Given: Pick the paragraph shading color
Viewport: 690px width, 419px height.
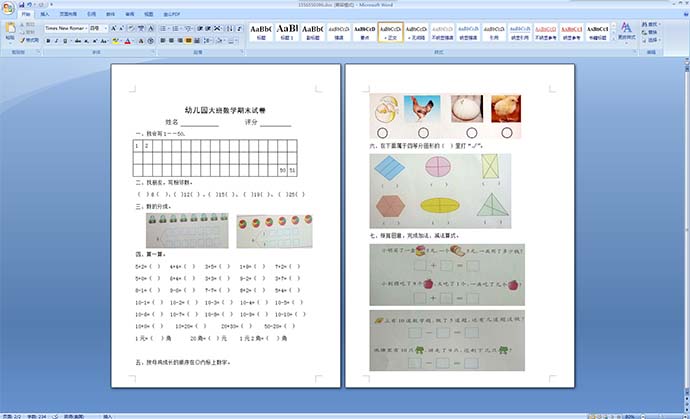Looking at the screenshot, I should [217, 41].
